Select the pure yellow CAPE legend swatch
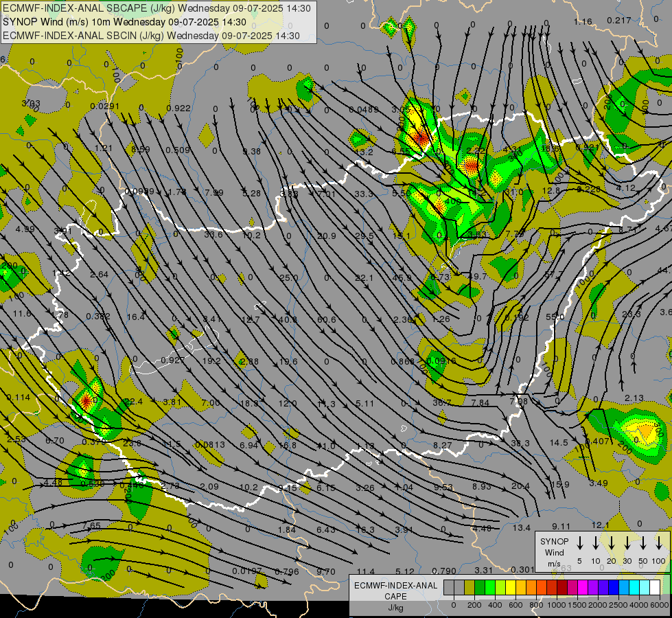Viewport: 672px width, 618px height. point(511,588)
